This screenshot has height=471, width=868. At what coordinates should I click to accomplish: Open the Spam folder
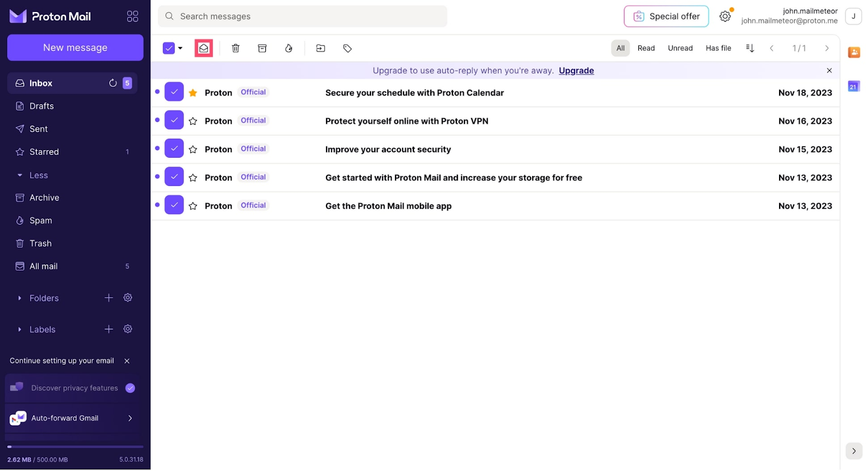click(x=41, y=221)
